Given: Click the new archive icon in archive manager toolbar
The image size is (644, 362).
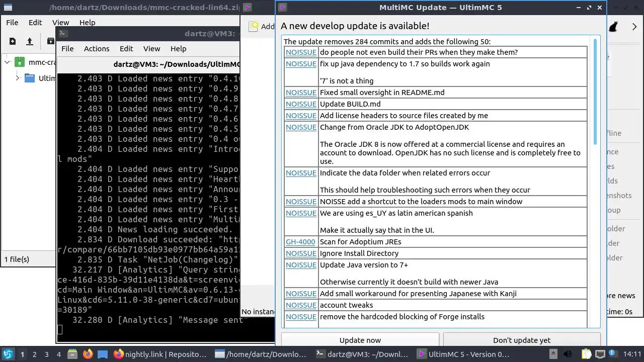Looking at the screenshot, I should 13,41.
